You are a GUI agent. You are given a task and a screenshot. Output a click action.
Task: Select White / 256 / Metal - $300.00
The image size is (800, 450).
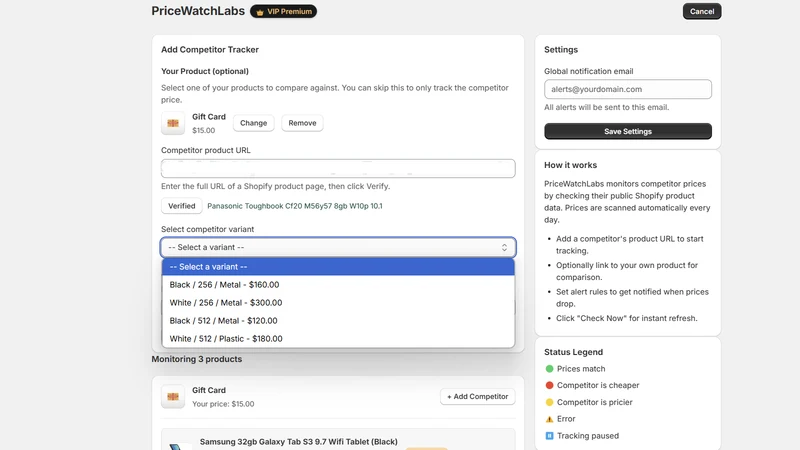tap(338, 303)
